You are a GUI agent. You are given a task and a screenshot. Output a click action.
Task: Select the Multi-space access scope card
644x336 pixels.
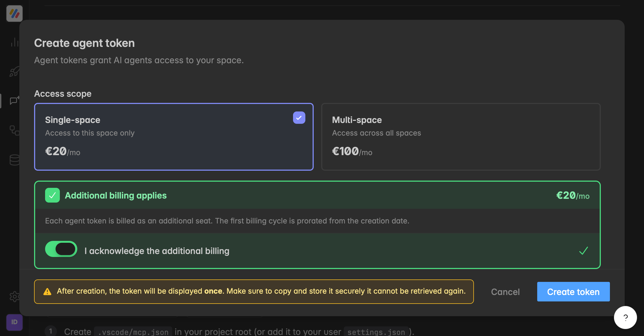pyautogui.click(x=461, y=137)
